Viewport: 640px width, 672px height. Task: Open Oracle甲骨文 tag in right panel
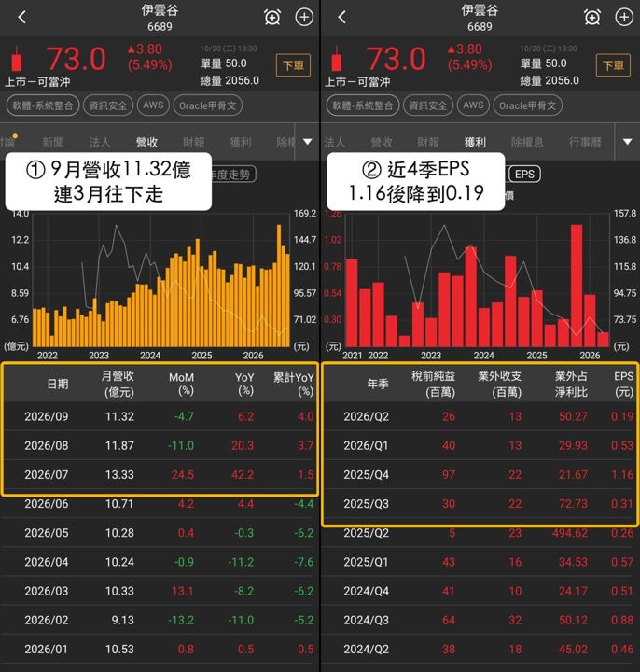528,105
